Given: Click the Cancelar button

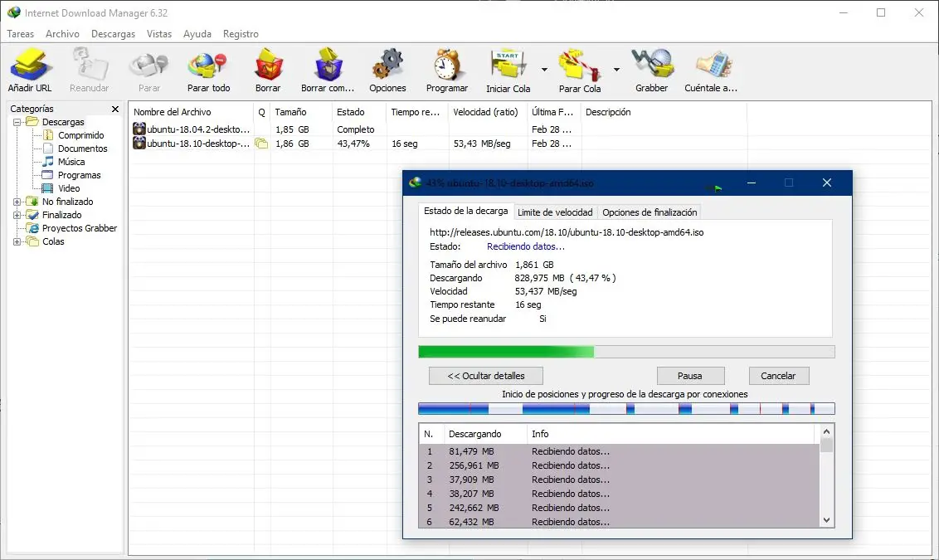Looking at the screenshot, I should tap(778, 376).
